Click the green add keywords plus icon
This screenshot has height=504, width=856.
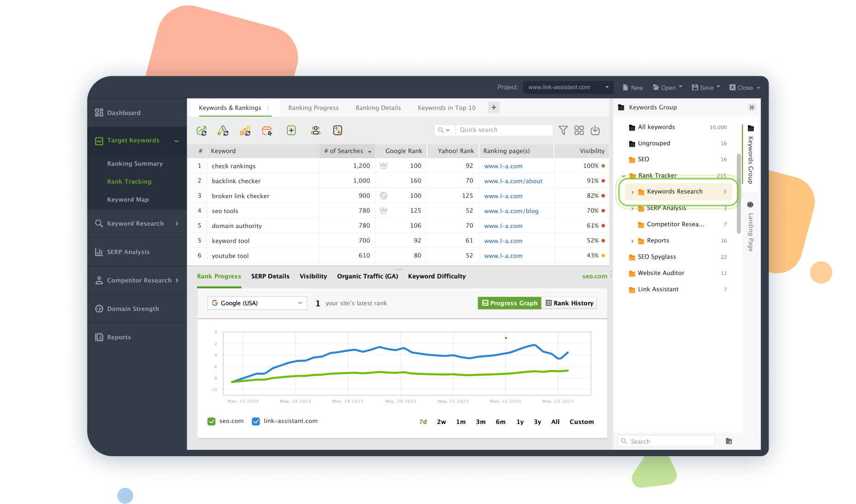[x=291, y=131]
